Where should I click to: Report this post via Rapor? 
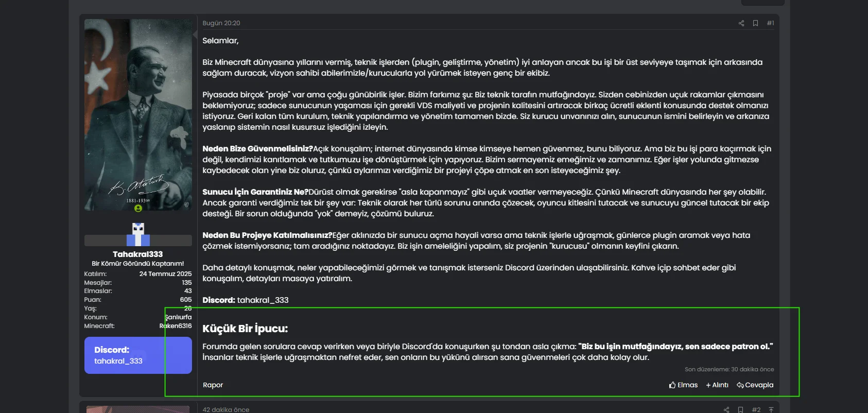point(213,385)
